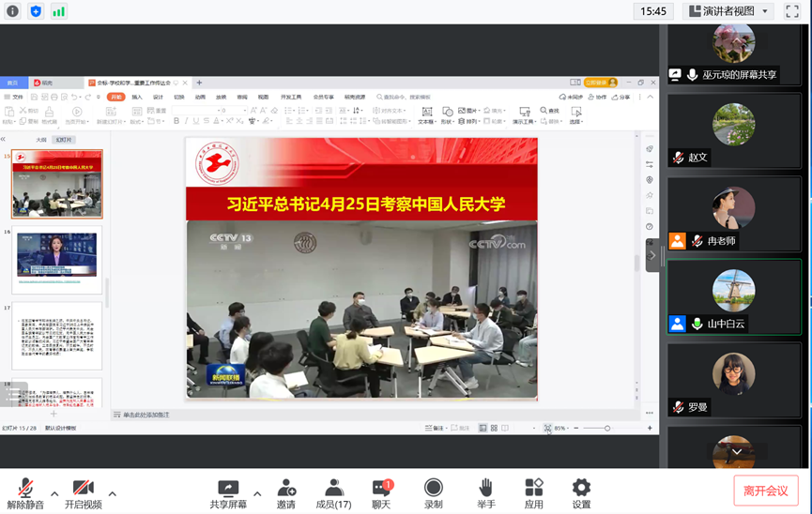Image resolution: width=812 pixels, height=514 pixels.
Task: Toggle 备注 notes pane in status bar
Action: point(435,428)
